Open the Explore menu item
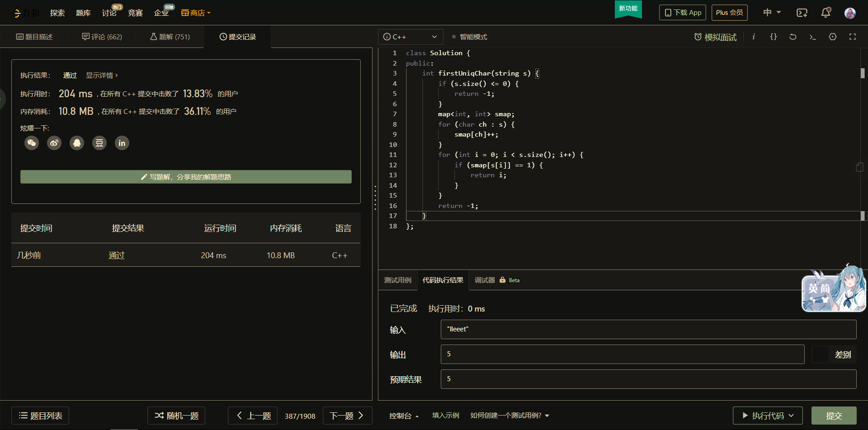 (57, 13)
